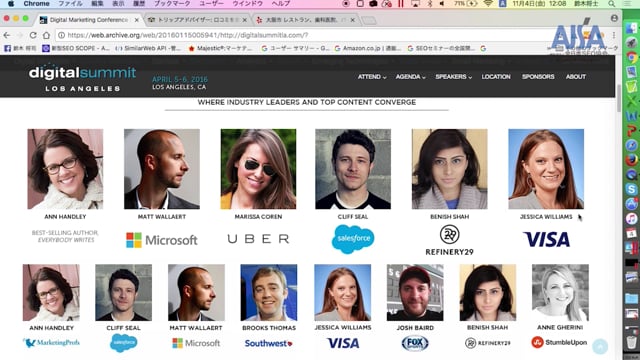
Task: Expand the ATTEND dropdown menu
Action: [x=371, y=77]
